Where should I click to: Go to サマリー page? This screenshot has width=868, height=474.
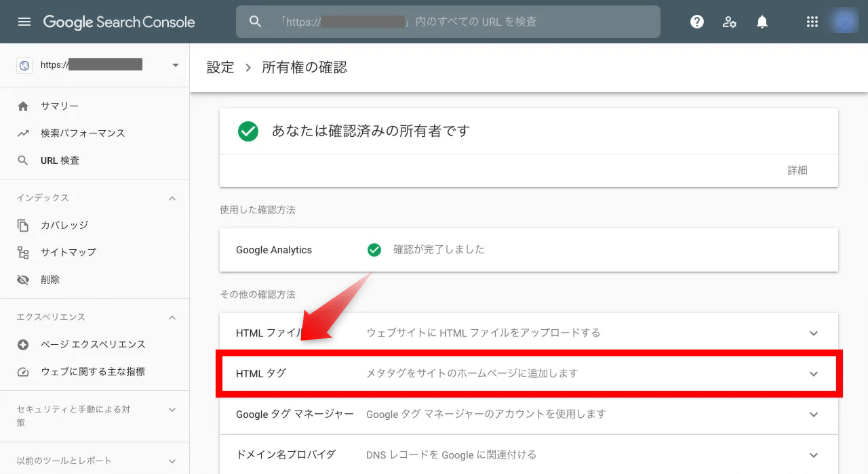pos(59,106)
